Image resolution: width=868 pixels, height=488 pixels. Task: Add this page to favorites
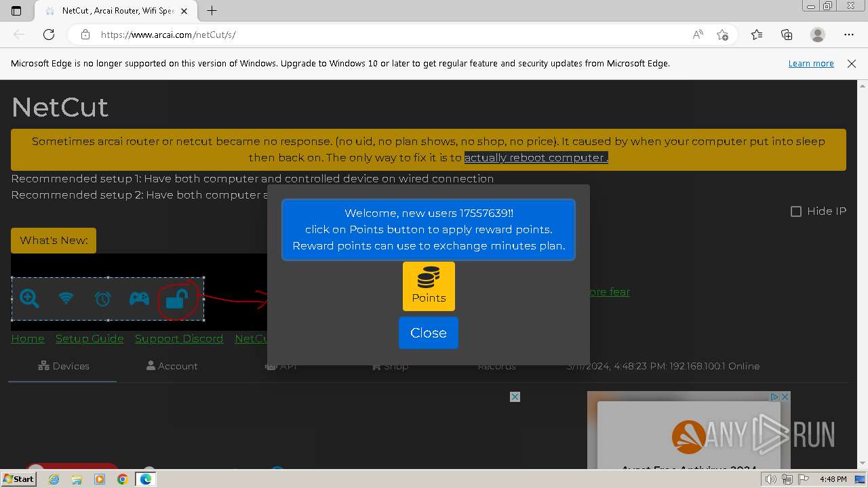click(722, 35)
